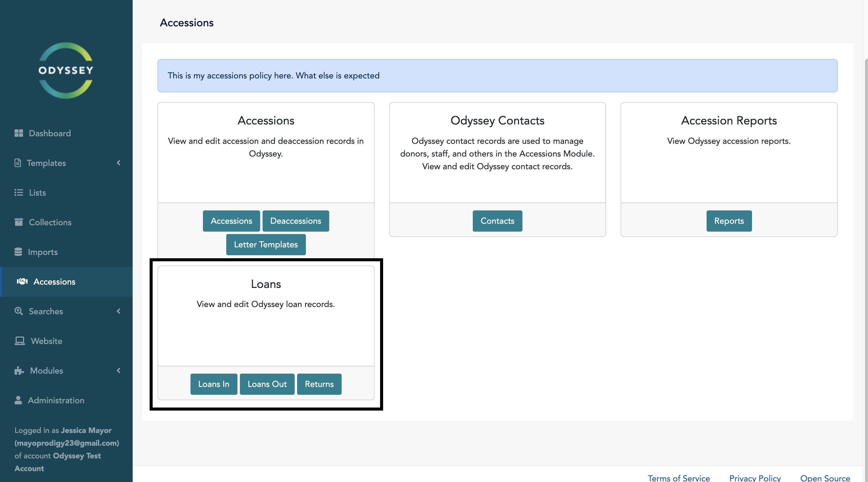Click the Loans Out button

267,384
